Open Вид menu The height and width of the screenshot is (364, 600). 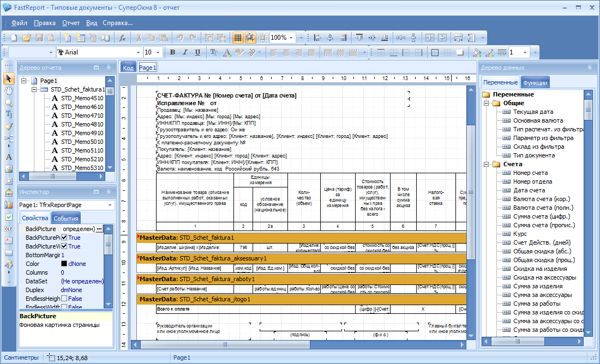pos(92,23)
